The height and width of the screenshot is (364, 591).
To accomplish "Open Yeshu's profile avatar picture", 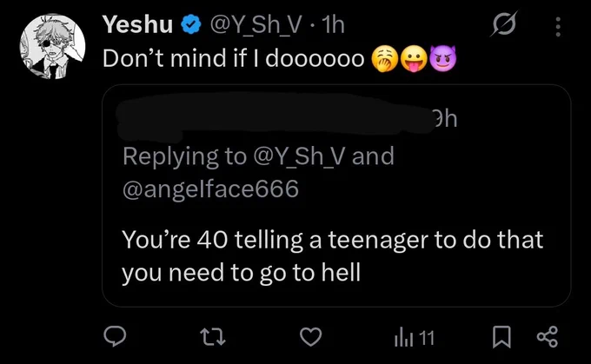I will tap(52, 46).
